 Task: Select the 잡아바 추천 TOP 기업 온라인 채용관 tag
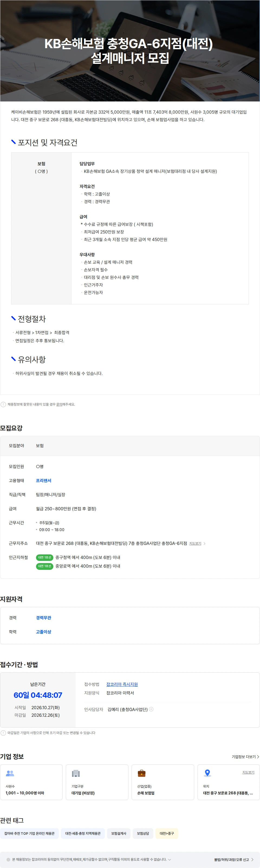tap(29, 833)
